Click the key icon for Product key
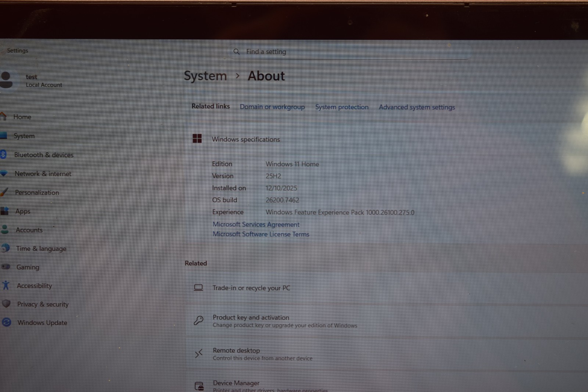 pyautogui.click(x=198, y=321)
